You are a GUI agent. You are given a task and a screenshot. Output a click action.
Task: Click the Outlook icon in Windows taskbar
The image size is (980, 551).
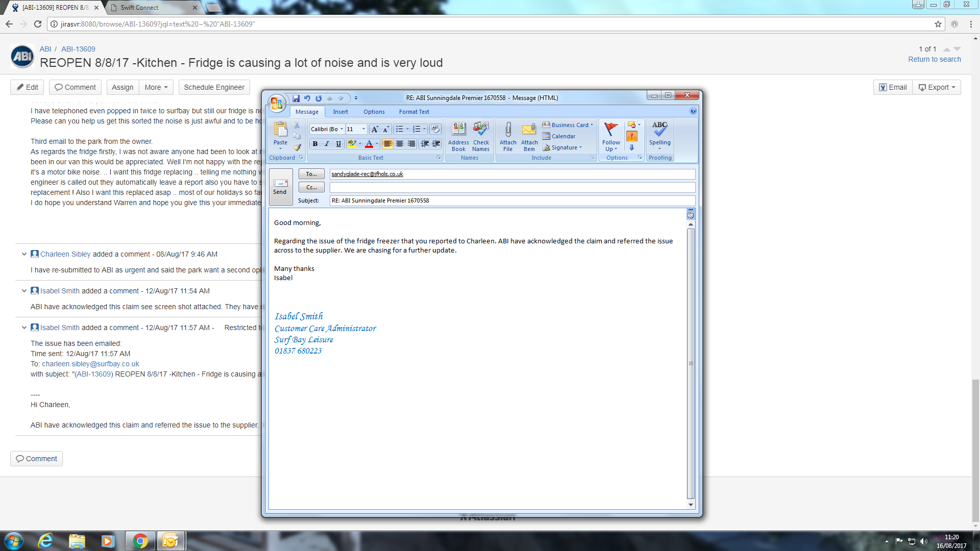point(170,541)
